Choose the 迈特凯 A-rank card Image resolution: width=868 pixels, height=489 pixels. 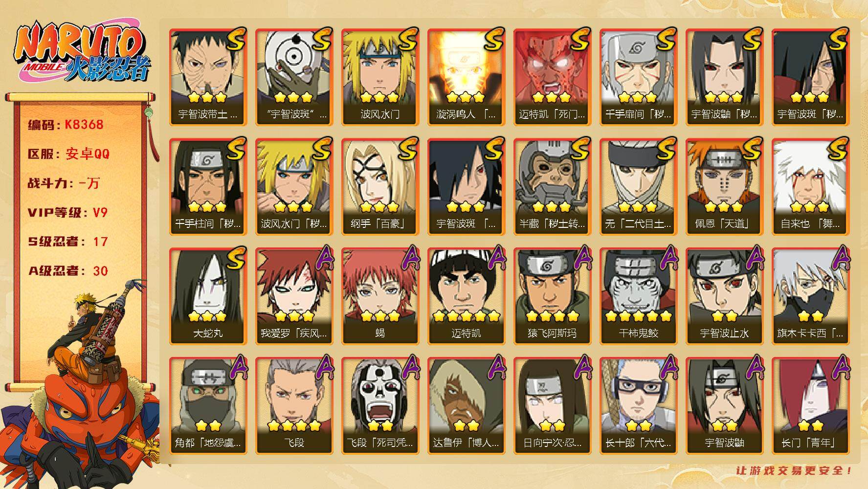point(466,296)
